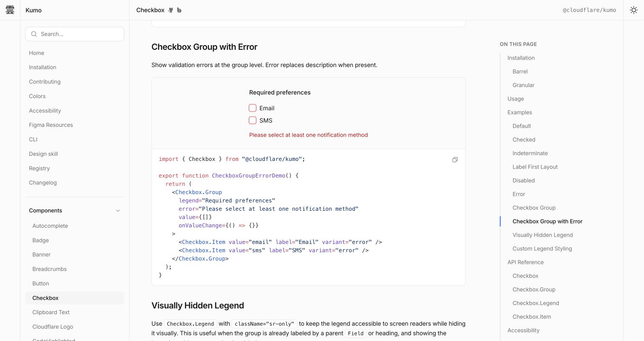Go to the Colors documentation page
This screenshot has height=341, width=644.
[x=37, y=96]
